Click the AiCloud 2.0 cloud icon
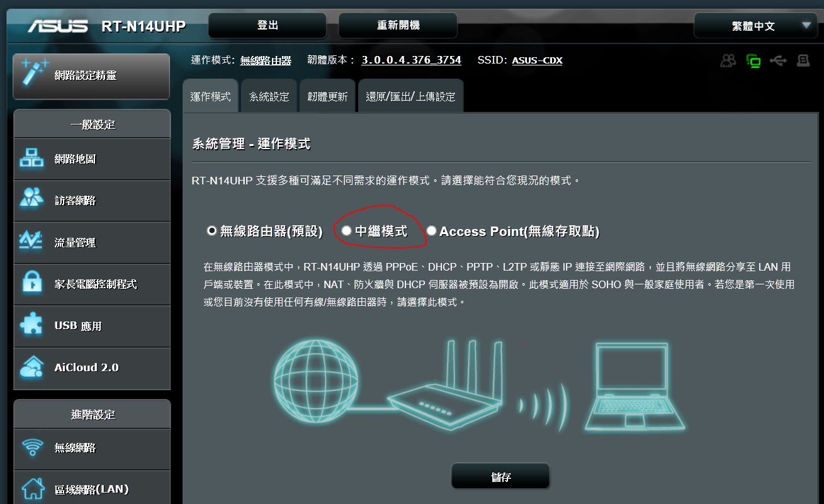This screenshot has width=824, height=504. pyautogui.click(x=32, y=367)
